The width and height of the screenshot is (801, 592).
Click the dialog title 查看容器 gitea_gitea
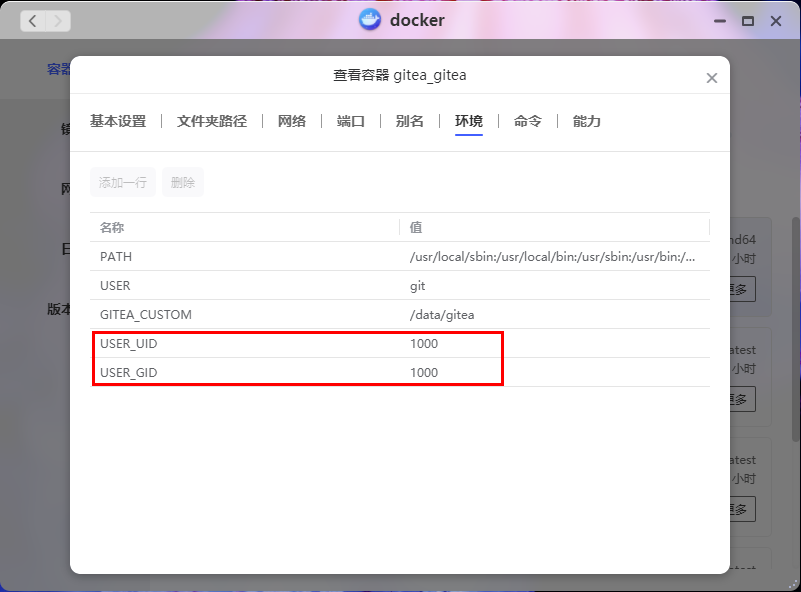(399, 75)
